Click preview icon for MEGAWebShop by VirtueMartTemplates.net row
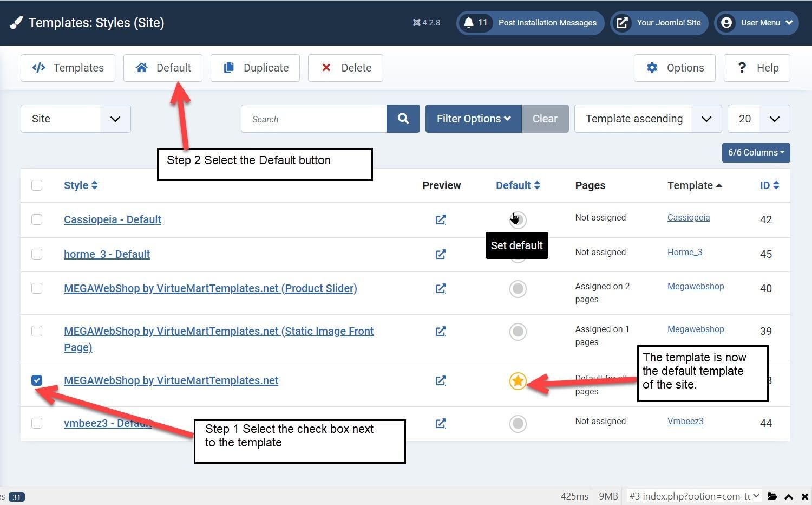 click(x=441, y=380)
